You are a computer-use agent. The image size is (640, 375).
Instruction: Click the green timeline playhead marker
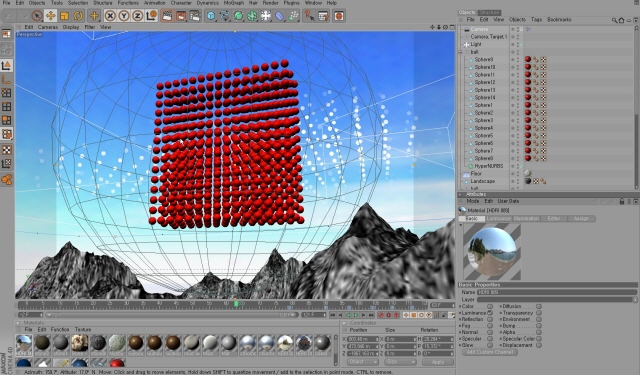(236, 304)
